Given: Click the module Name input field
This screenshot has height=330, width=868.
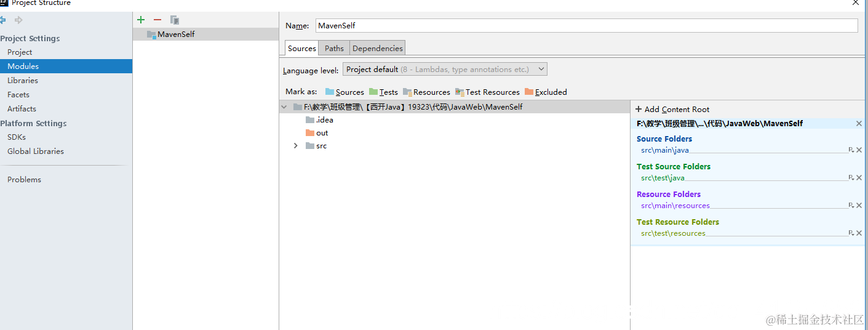Looking at the screenshot, I should 587,25.
